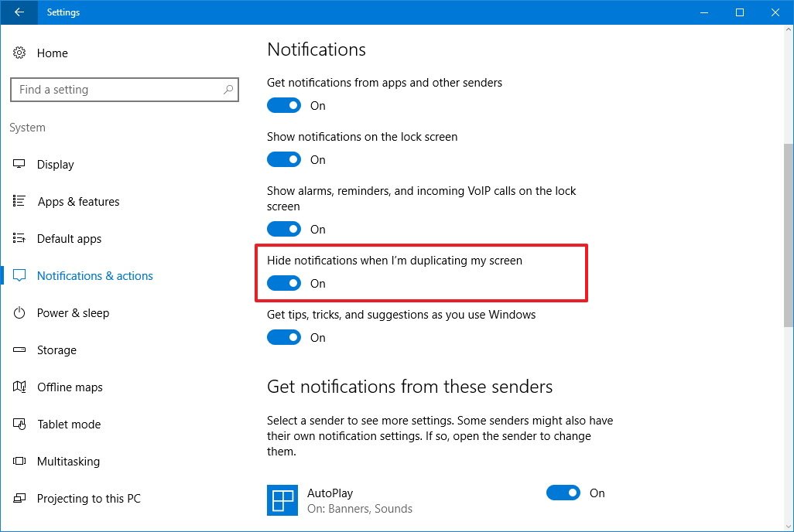Open Tablet mode settings
Screen dimensions: 794x532
69,425
